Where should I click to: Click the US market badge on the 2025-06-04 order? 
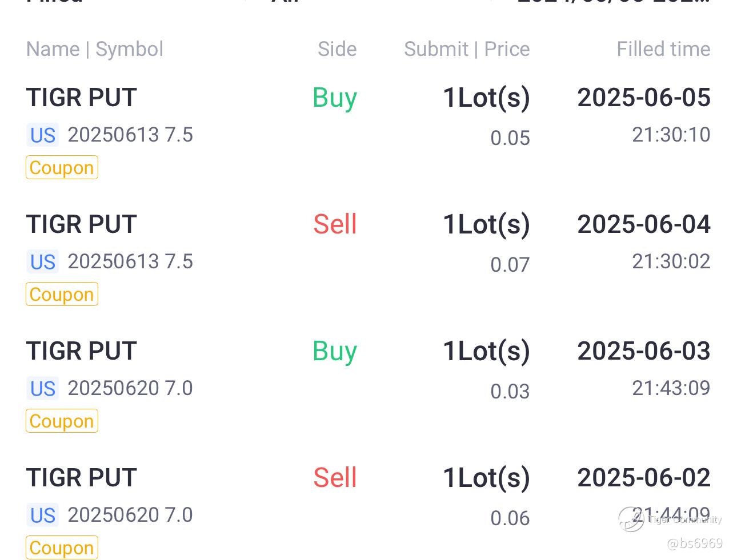coord(43,262)
